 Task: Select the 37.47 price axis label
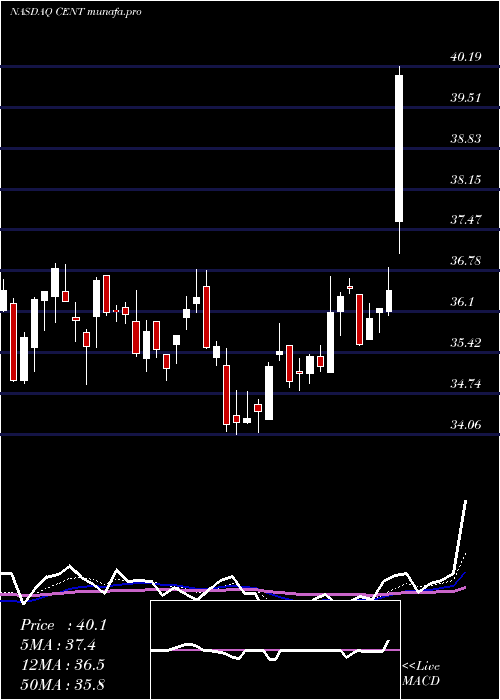tap(466, 220)
